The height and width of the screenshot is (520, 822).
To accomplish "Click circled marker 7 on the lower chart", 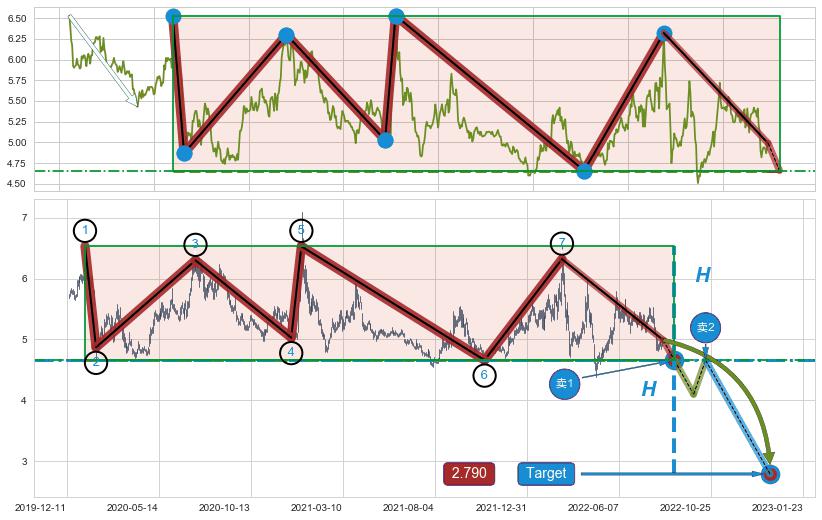I will coord(563,244).
